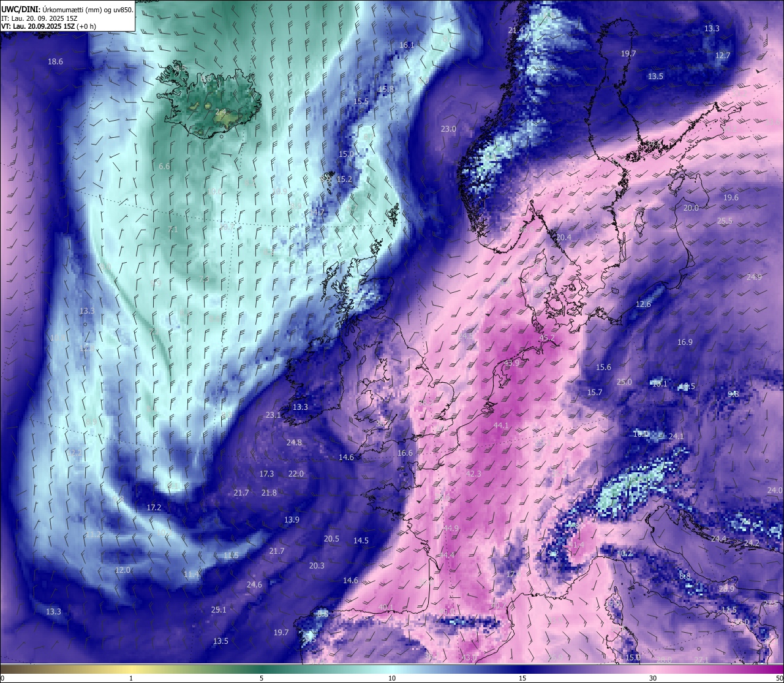Click the 23.1 value southwest of Ireland

click(273, 415)
